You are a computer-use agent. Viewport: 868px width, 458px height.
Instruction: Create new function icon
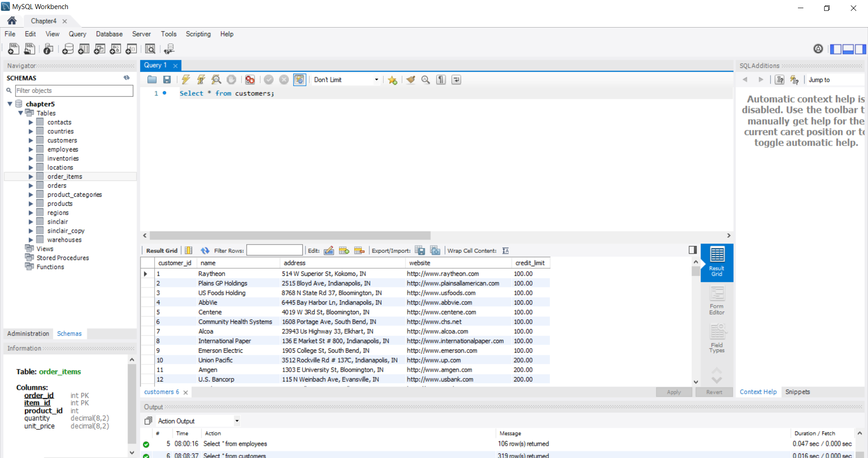pos(131,49)
